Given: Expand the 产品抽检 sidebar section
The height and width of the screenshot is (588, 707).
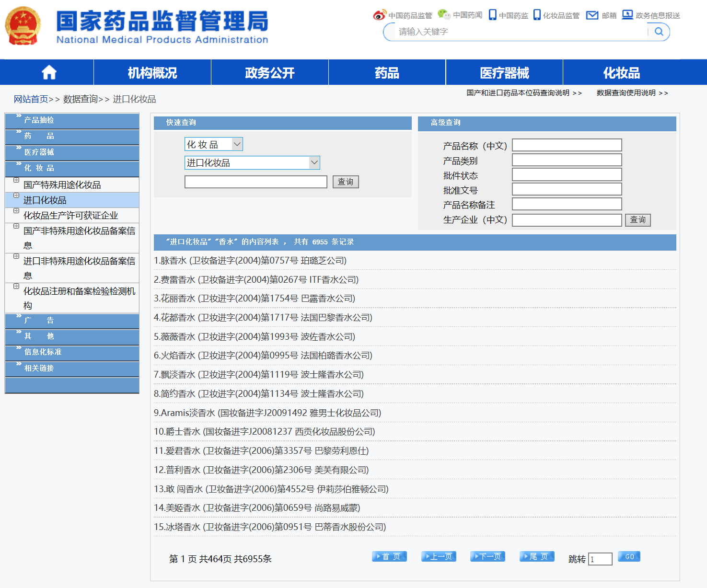Looking at the screenshot, I should [x=39, y=120].
